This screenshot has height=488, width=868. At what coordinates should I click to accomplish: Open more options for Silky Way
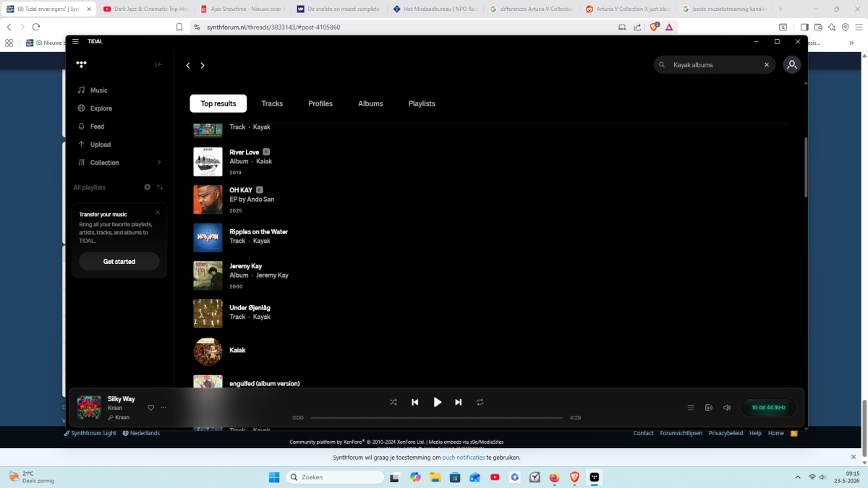coord(163,408)
